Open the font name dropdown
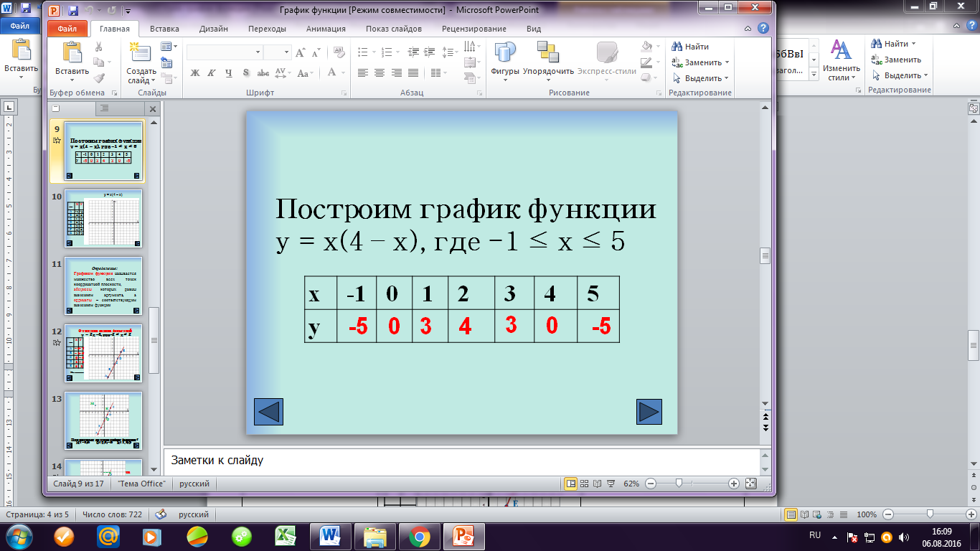This screenshot has height=551, width=980. (x=258, y=52)
